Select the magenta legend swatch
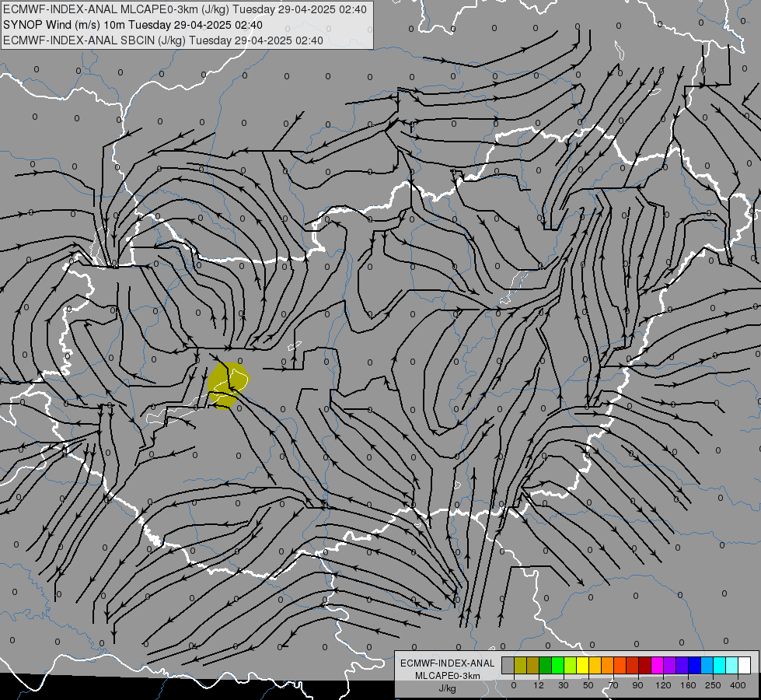Image resolution: width=761 pixels, height=700 pixels. [657, 665]
